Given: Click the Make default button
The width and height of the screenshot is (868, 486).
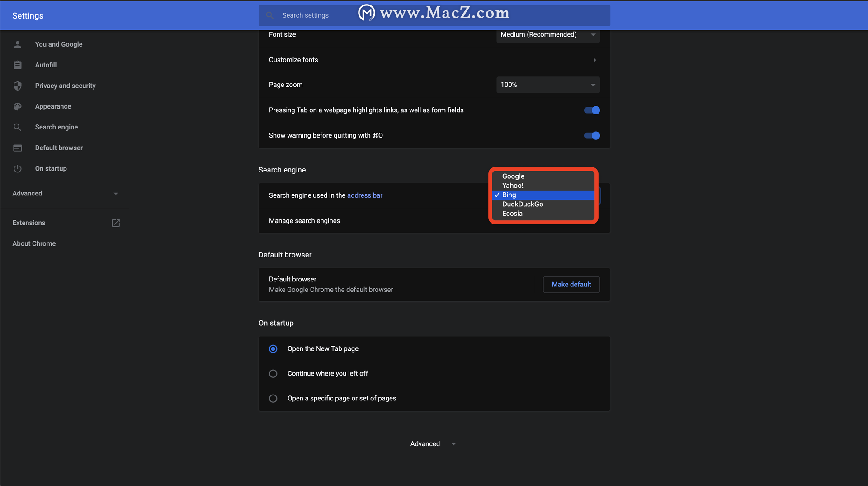Looking at the screenshot, I should click(571, 285).
